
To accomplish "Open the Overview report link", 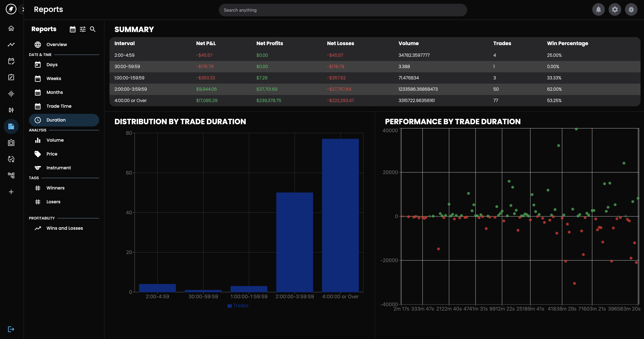I will click(56, 44).
